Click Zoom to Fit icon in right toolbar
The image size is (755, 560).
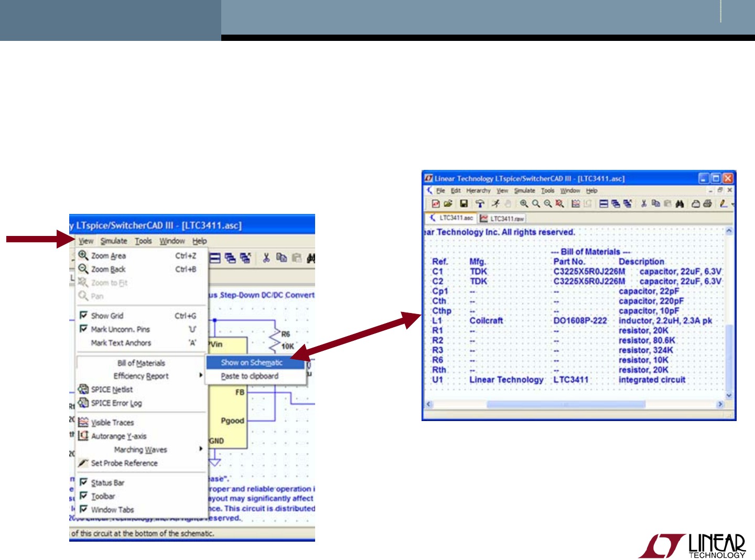(560, 203)
